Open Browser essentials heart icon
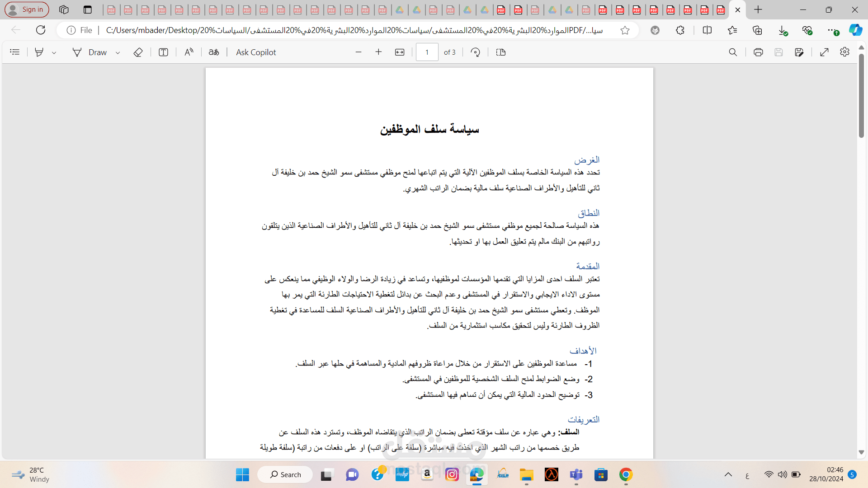 tap(807, 30)
